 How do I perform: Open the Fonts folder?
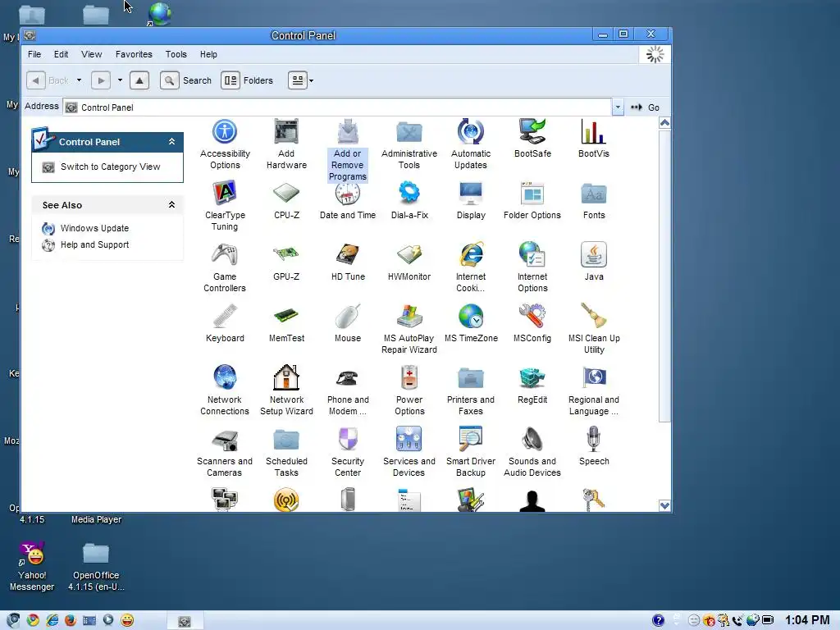coord(594,200)
